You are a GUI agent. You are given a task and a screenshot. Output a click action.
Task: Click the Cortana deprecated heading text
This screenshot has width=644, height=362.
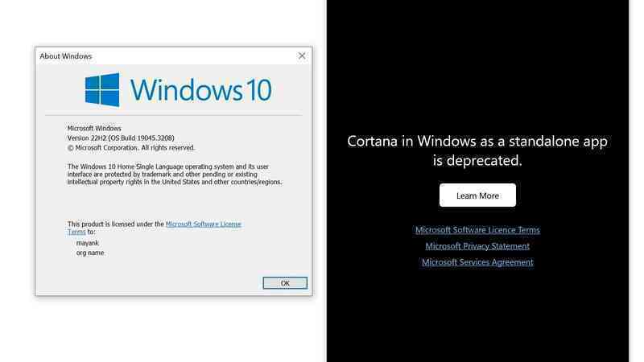point(477,150)
